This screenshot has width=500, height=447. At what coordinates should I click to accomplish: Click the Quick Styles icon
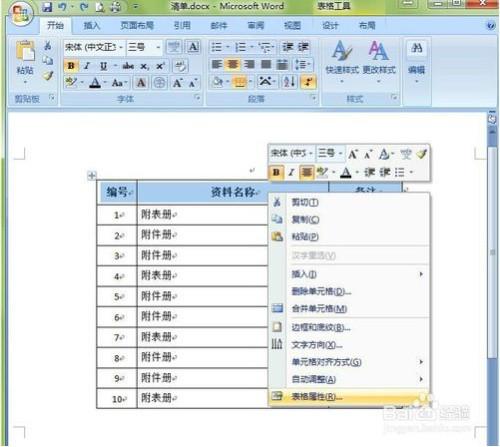coord(342,51)
